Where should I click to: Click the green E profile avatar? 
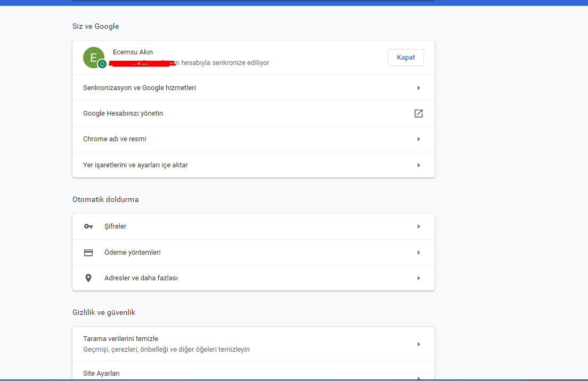[93, 58]
